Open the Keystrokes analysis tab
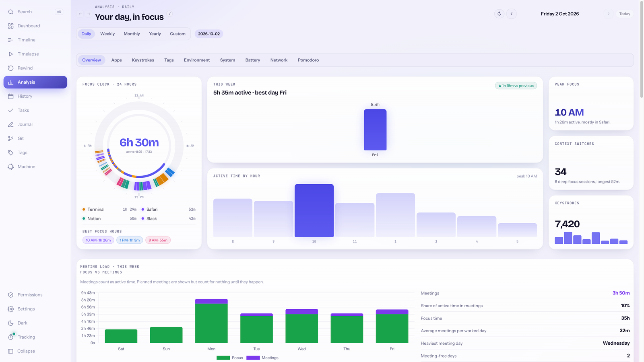The width and height of the screenshot is (644, 362). [143, 60]
